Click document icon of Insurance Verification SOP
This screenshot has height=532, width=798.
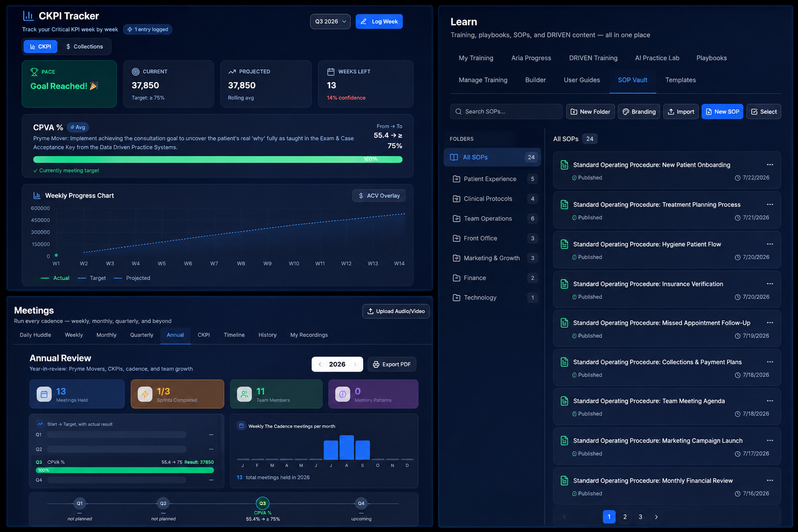tap(564, 284)
